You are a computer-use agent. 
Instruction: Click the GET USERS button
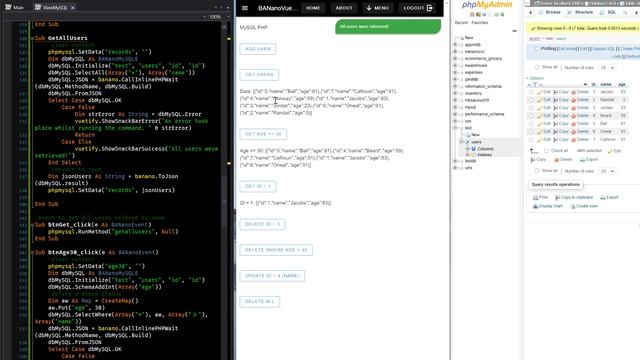pyautogui.click(x=260, y=75)
